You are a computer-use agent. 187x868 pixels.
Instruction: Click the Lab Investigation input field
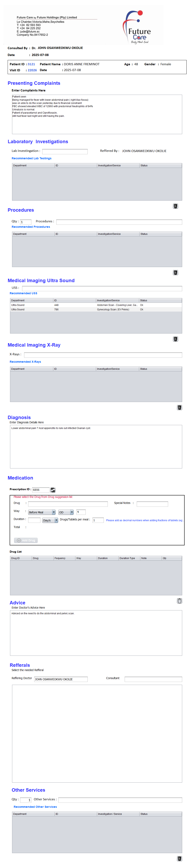coord(65,152)
